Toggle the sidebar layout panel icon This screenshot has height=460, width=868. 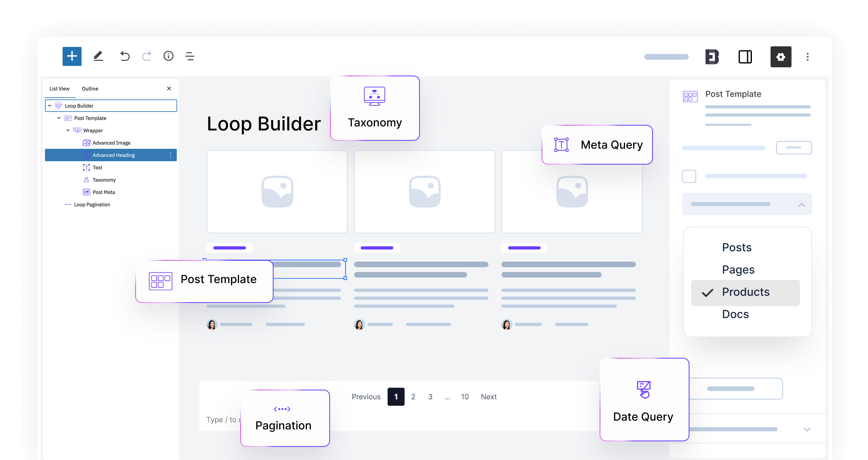[x=745, y=57]
